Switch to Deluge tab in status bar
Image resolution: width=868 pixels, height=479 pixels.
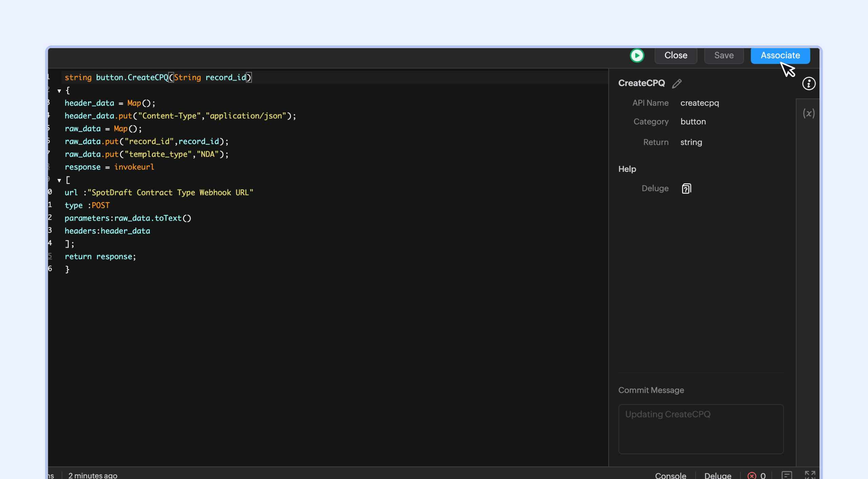click(x=718, y=475)
